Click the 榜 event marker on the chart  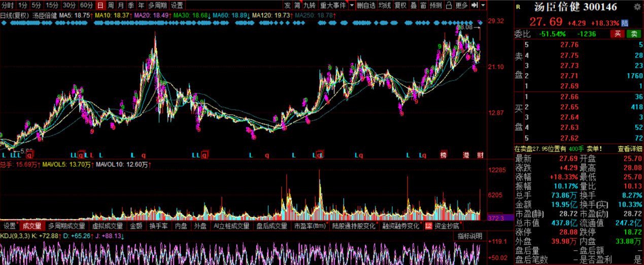pyautogui.click(x=444, y=155)
